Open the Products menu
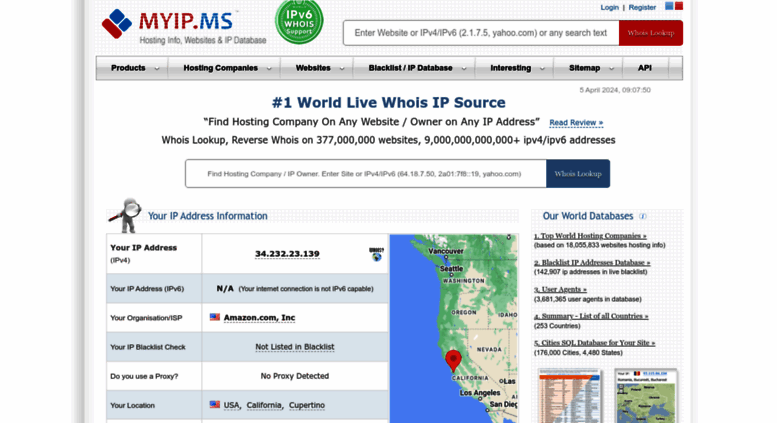The width and height of the screenshot is (777, 423). click(128, 68)
